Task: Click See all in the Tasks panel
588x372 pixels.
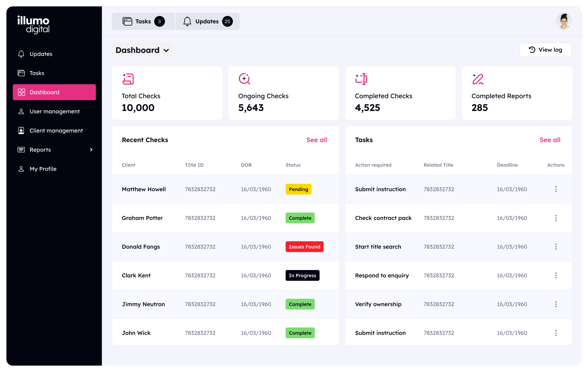Action: pos(550,140)
